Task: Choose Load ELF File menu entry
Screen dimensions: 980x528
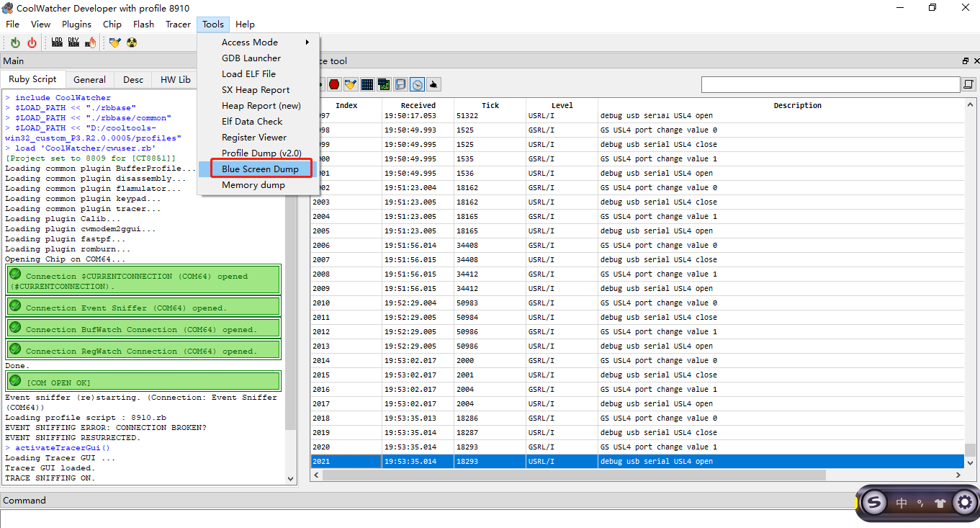Action: 259,74
